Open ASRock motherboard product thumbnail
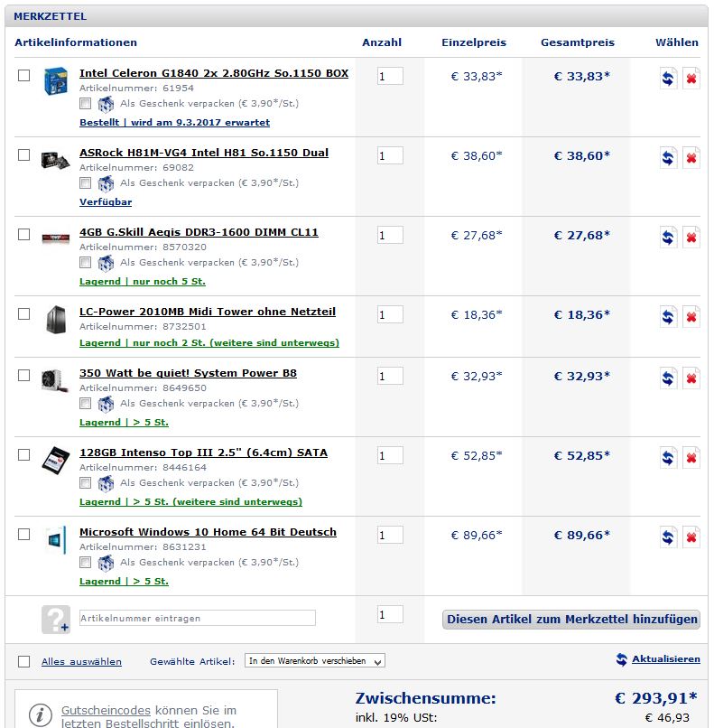 [55, 160]
